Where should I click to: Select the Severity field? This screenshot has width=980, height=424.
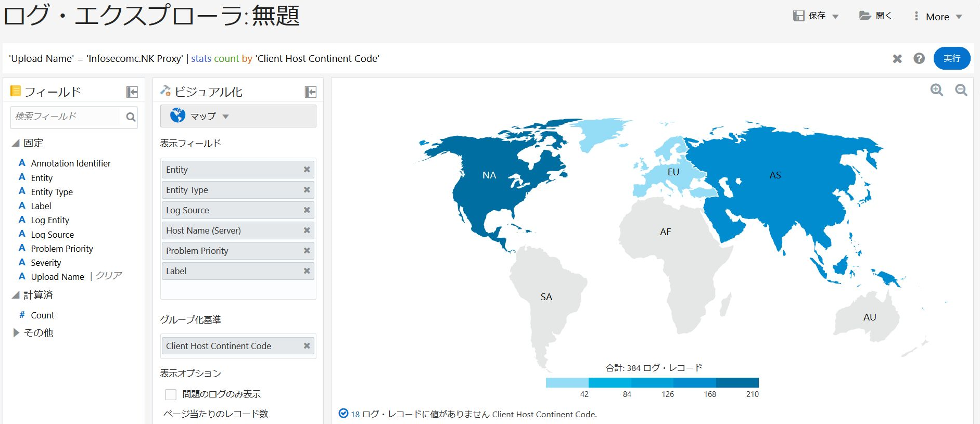(x=46, y=263)
